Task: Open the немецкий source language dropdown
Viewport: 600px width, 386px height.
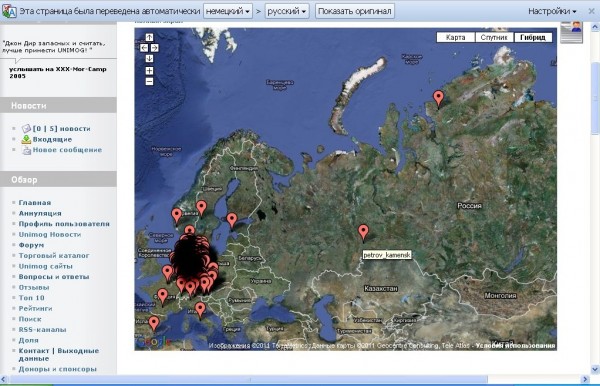Action: point(228,11)
